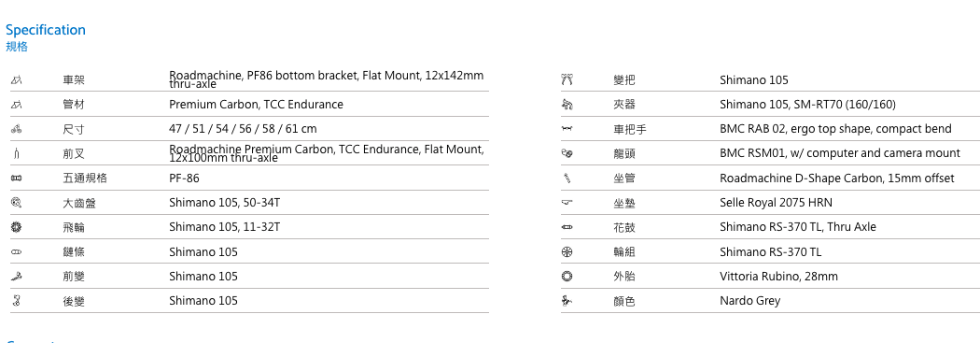Select the saddle icon next to 坐墊
This screenshot has width=980, height=343.
[x=567, y=202]
